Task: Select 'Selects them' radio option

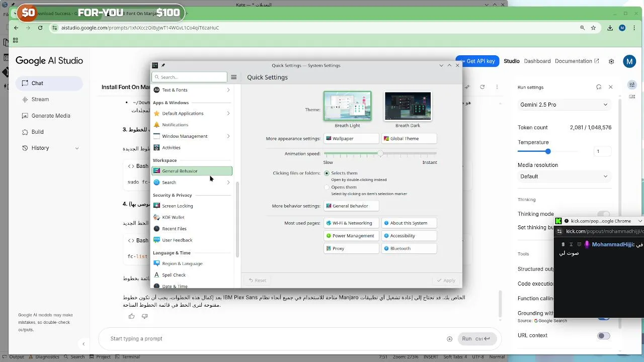Action: coord(327,173)
